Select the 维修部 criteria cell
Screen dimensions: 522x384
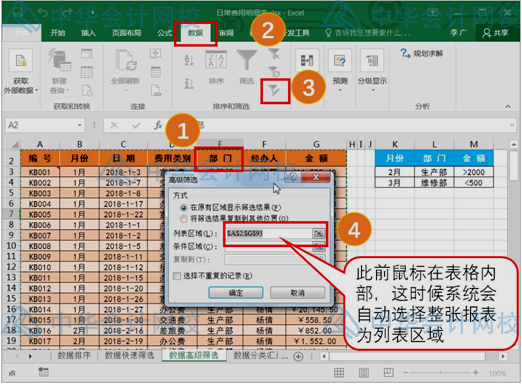pos(434,183)
